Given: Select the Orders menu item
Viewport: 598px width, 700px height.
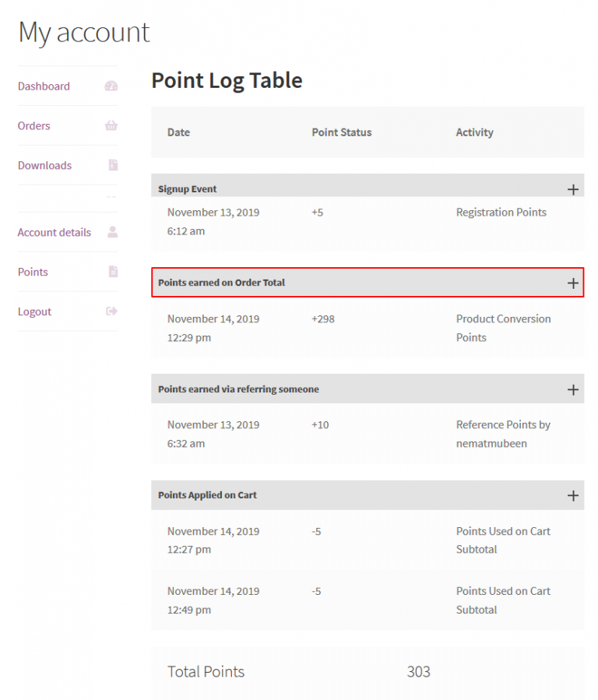Looking at the screenshot, I should coord(34,125).
